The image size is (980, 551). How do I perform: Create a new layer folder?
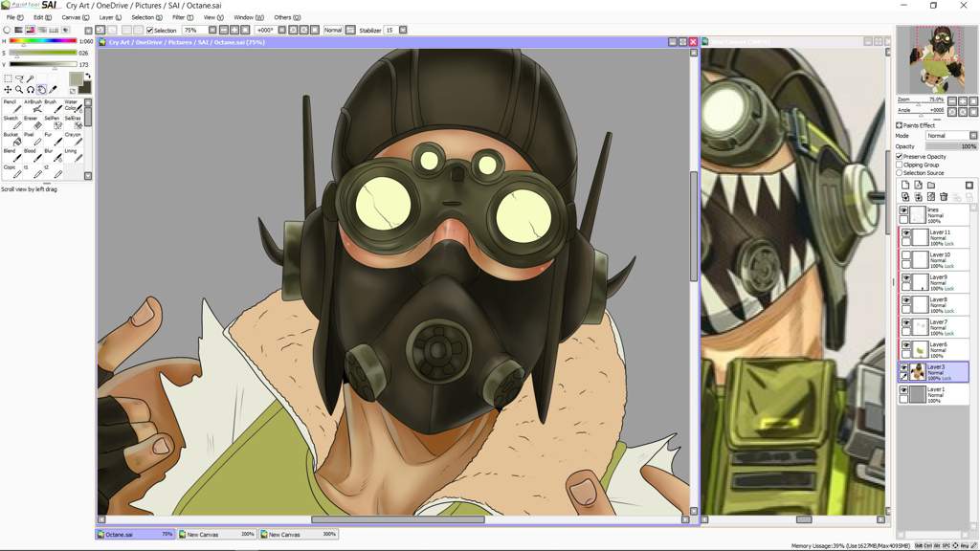931,185
